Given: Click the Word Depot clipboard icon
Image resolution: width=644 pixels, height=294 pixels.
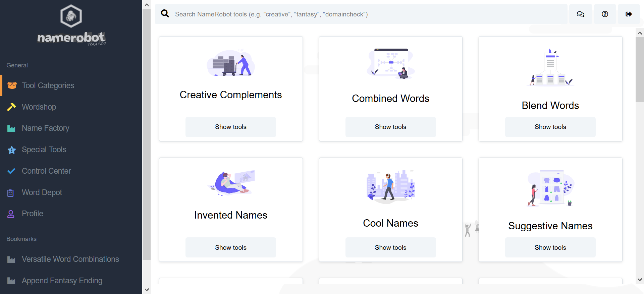Looking at the screenshot, I should [11, 193].
